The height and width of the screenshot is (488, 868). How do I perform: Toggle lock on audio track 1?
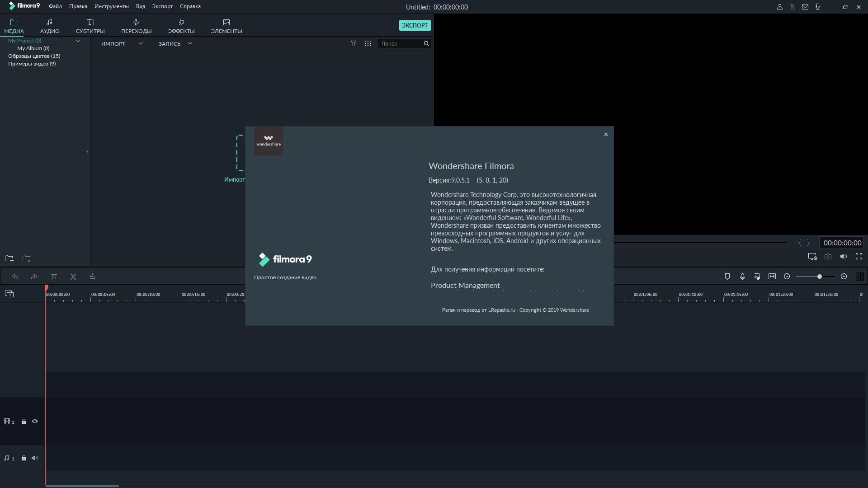(x=24, y=458)
